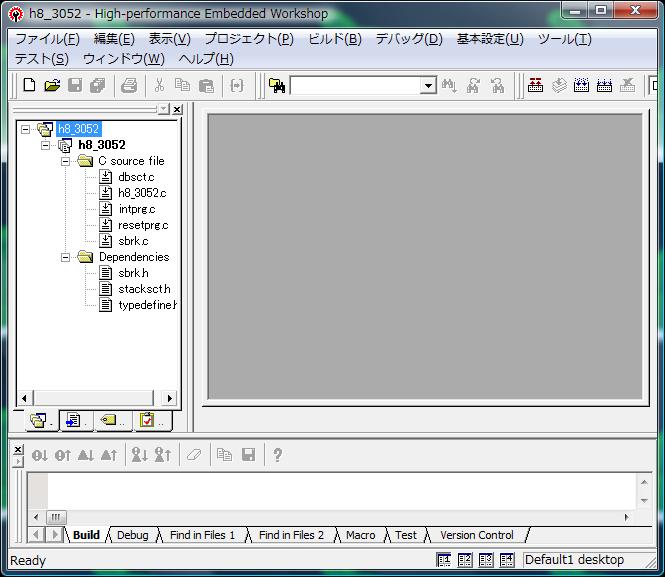Collapse the Dependencies folder node
This screenshot has width=665, height=577.
pos(66,257)
